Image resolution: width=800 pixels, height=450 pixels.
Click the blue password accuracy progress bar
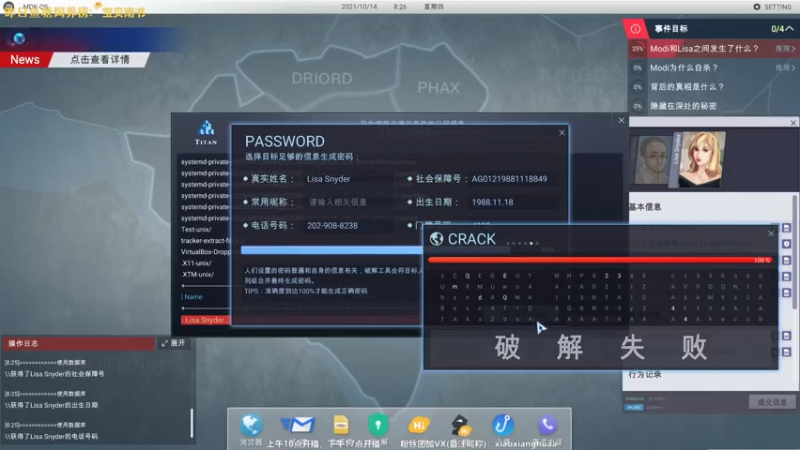332,250
